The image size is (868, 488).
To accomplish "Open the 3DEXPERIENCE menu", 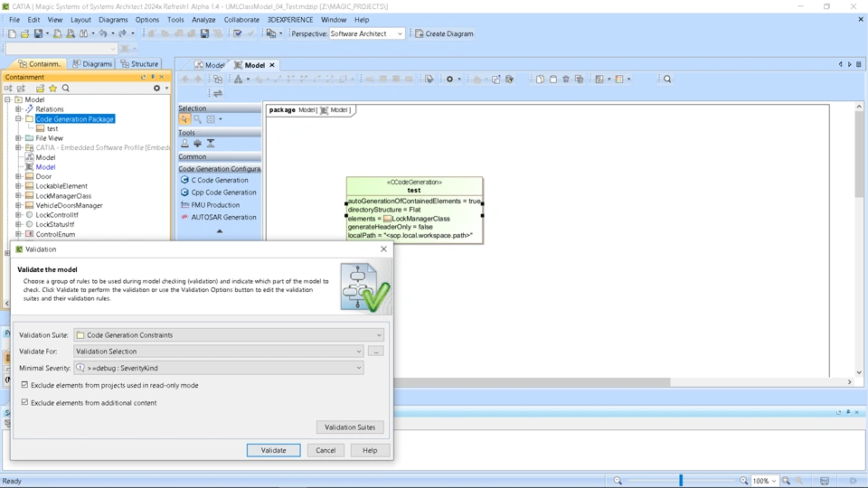I will pyautogui.click(x=290, y=19).
